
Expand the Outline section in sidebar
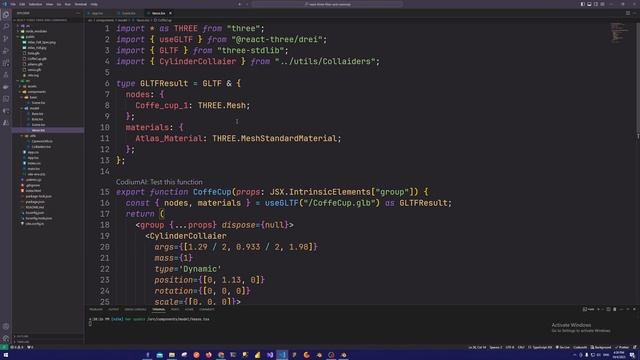22,336
